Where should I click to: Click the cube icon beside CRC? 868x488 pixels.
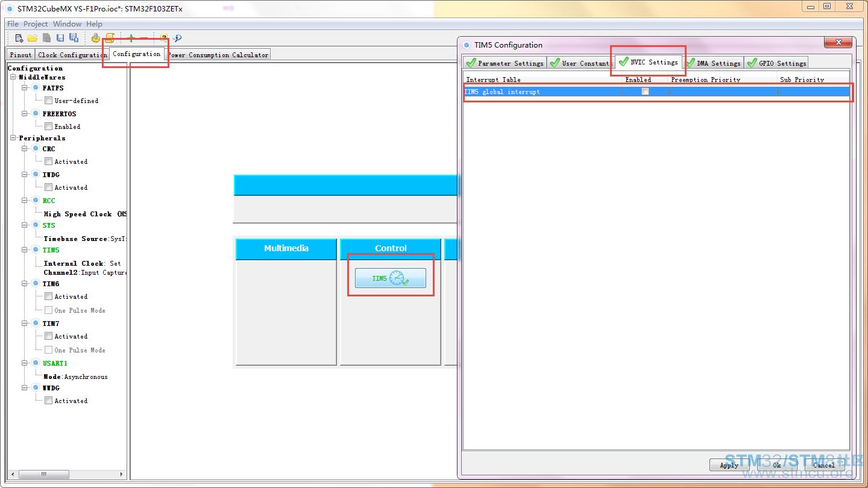click(x=36, y=149)
